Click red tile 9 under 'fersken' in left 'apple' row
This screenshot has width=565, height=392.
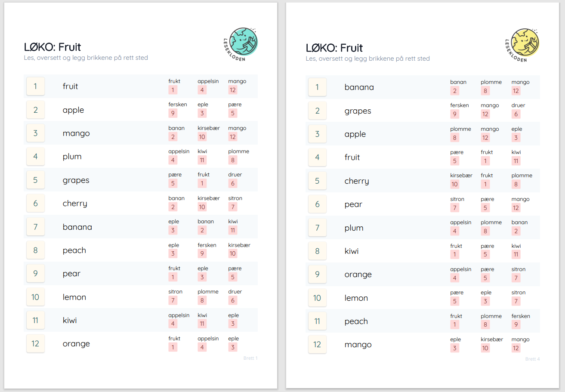coord(173,114)
